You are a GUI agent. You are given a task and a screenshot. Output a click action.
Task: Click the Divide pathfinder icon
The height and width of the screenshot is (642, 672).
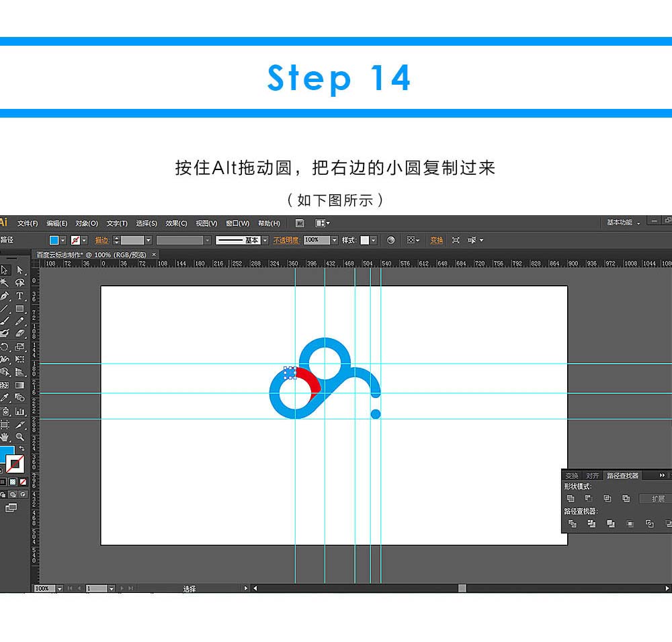pyautogui.click(x=572, y=524)
